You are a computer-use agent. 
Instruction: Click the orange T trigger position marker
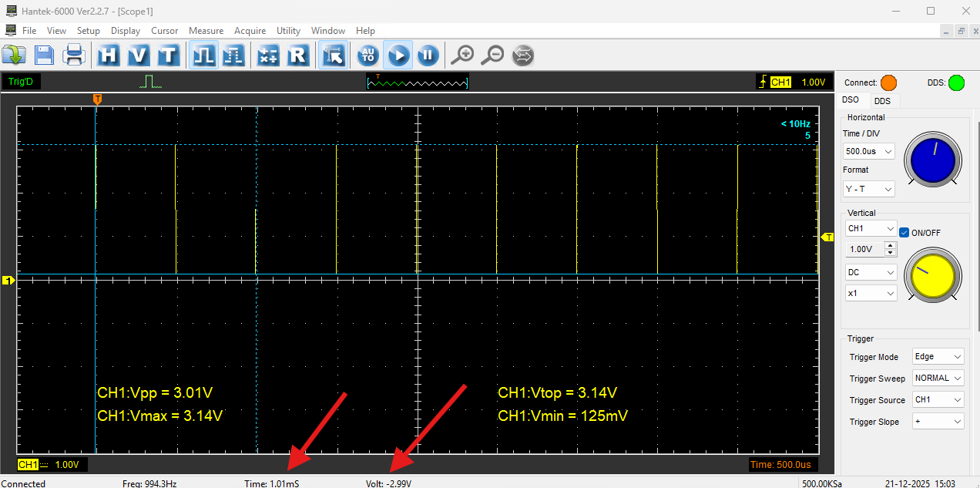[x=97, y=99]
